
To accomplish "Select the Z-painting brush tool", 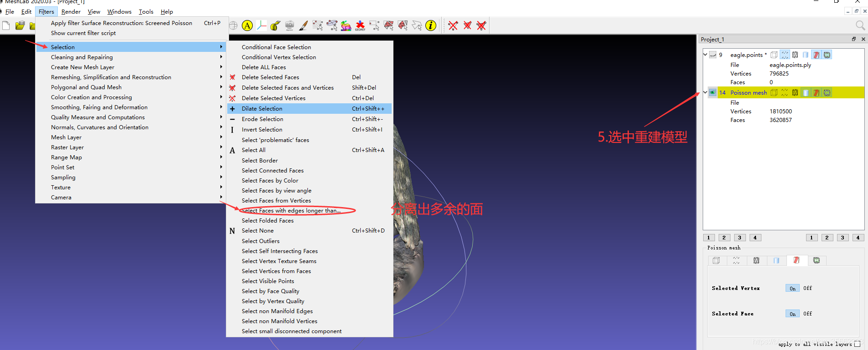I will click(303, 25).
